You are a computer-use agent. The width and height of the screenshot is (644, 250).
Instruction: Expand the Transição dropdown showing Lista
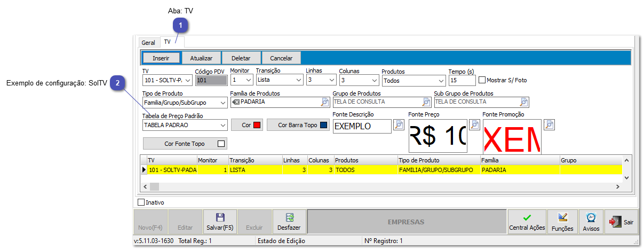(x=298, y=80)
